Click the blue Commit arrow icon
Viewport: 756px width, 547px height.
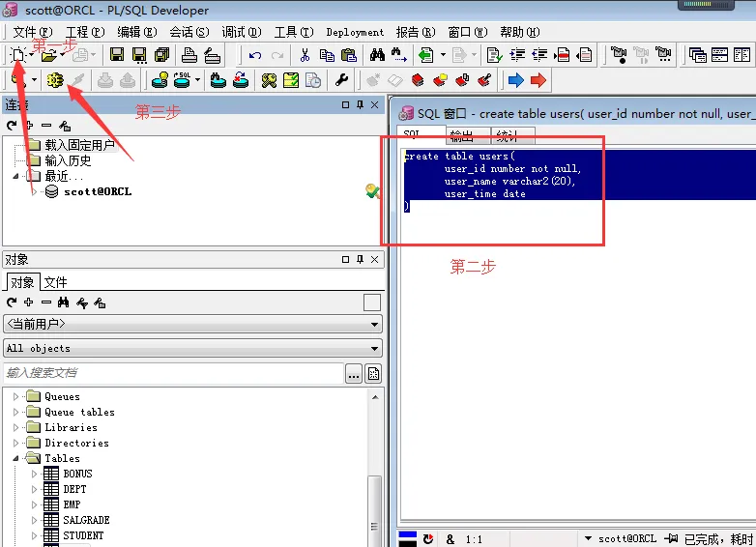pyautogui.click(x=516, y=80)
